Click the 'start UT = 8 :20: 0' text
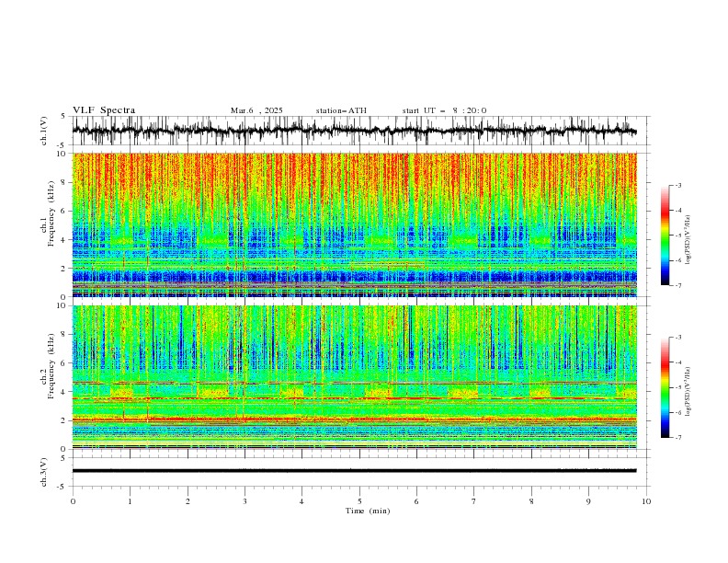The height and width of the screenshot is (563, 728). 444,110
